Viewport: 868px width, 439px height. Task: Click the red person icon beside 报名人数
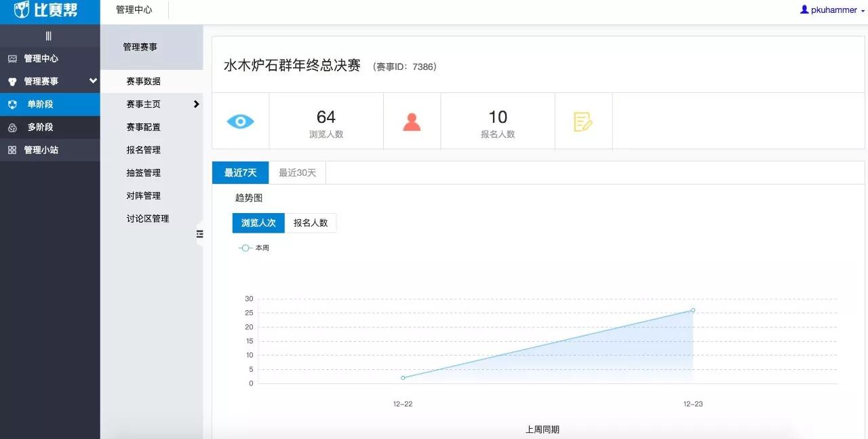pyautogui.click(x=412, y=120)
